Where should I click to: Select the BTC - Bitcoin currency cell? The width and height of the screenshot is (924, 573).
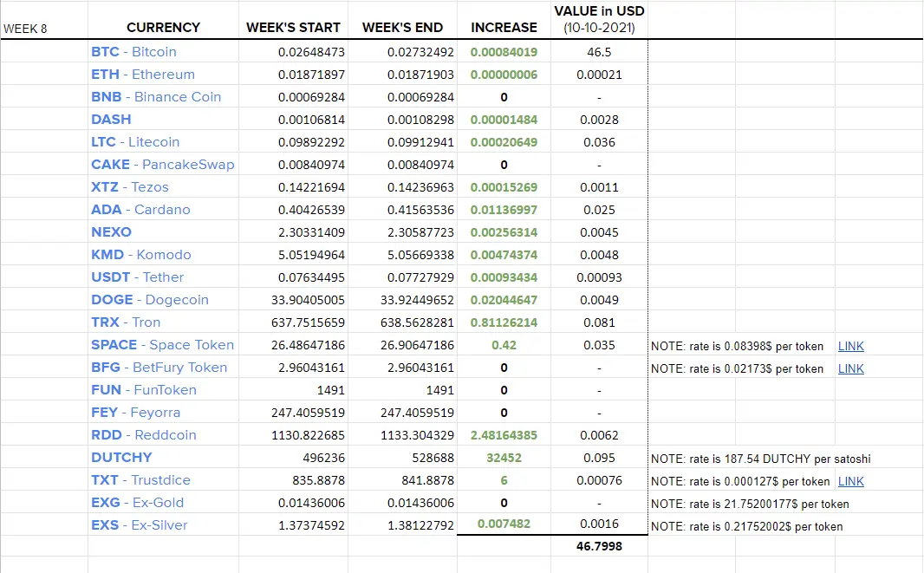tap(163, 52)
